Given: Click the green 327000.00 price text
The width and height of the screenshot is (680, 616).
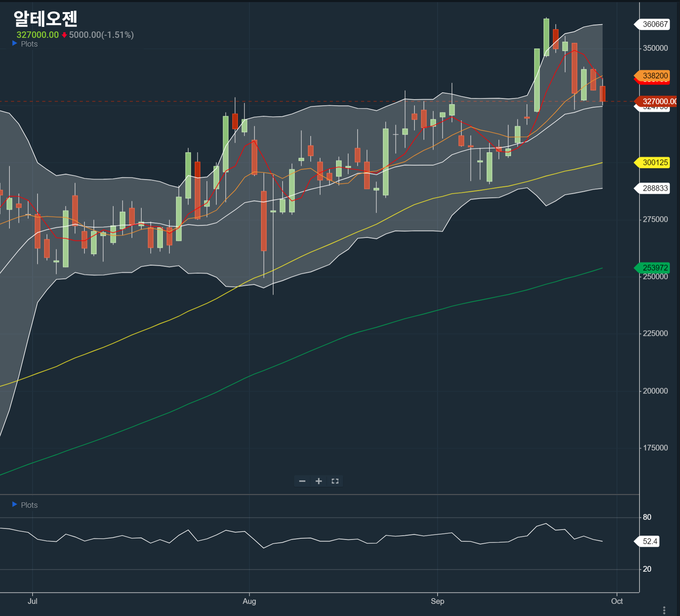Looking at the screenshot, I should 38,35.
